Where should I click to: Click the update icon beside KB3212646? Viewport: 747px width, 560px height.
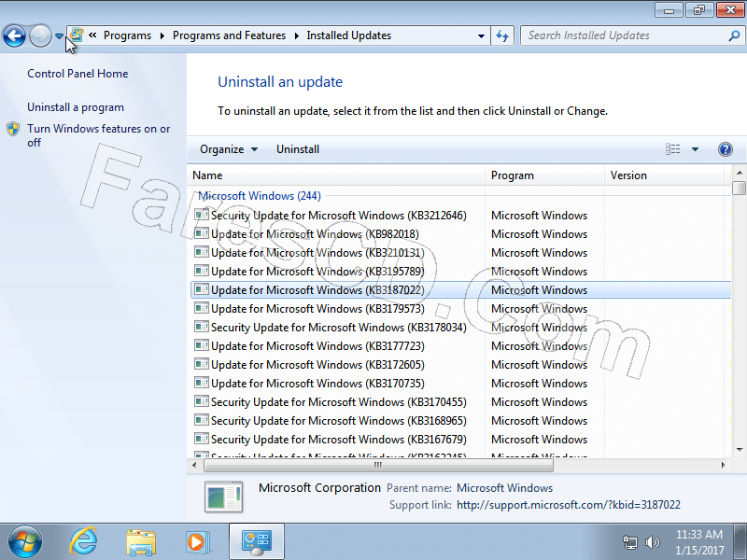[x=202, y=215]
